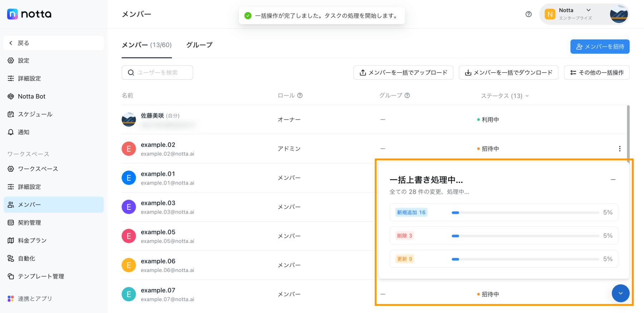This screenshot has height=313, width=644.
Task: Open 設定 in the sidebar
Action: pos(54,61)
